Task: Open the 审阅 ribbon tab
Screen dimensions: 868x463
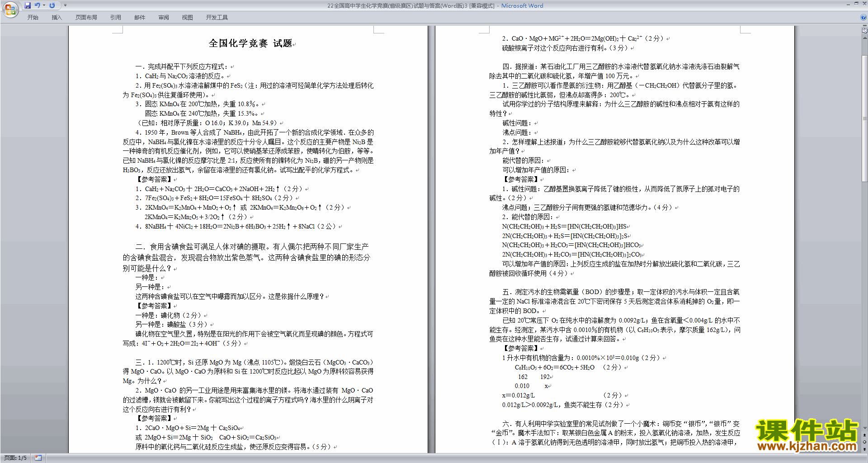Action: point(164,18)
